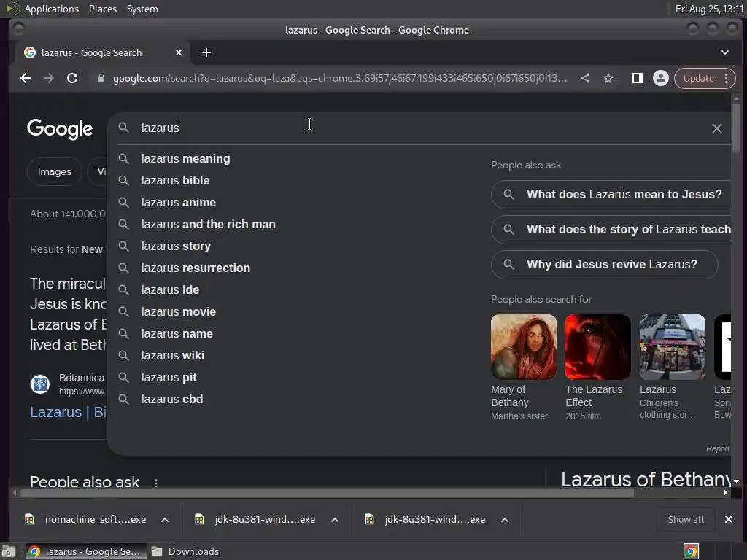747x560 pixels.
Task: Open People also ask options menu
Action: (x=156, y=483)
